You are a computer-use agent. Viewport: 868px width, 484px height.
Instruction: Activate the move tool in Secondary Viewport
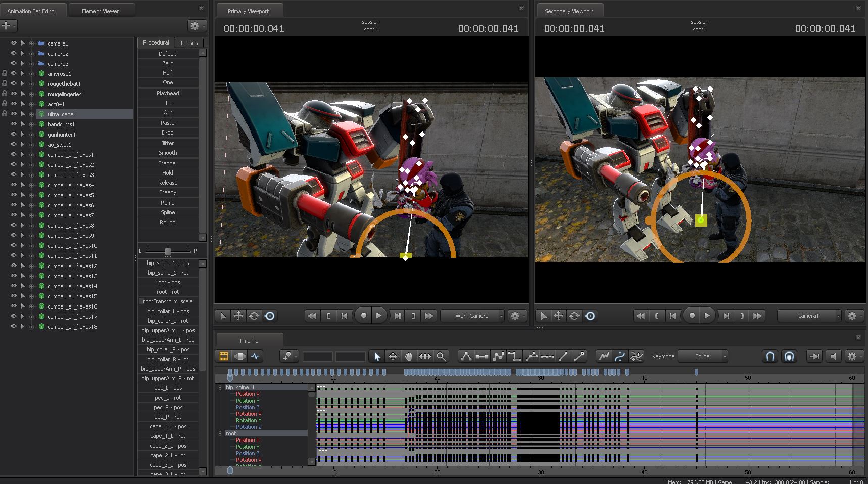point(558,316)
